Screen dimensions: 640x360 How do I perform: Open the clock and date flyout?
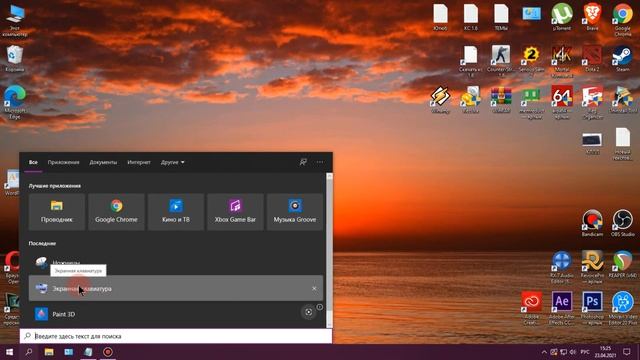605,352
